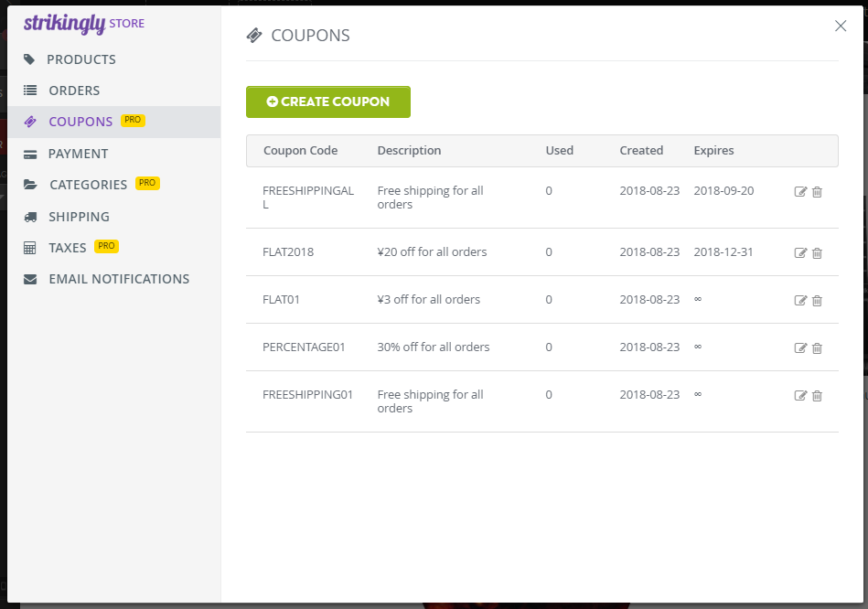Image resolution: width=868 pixels, height=609 pixels.
Task: Click the Strikingly Store logo
Action: pos(84,23)
